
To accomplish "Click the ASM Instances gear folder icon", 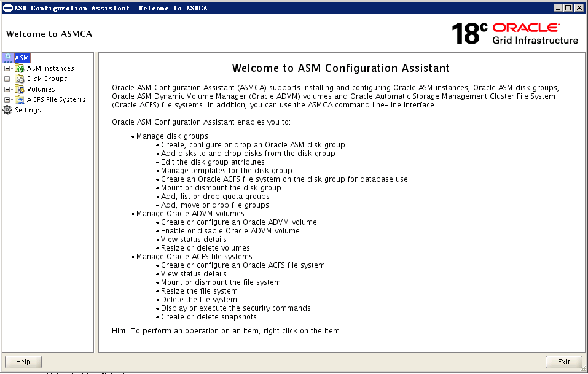I will pyautogui.click(x=20, y=68).
